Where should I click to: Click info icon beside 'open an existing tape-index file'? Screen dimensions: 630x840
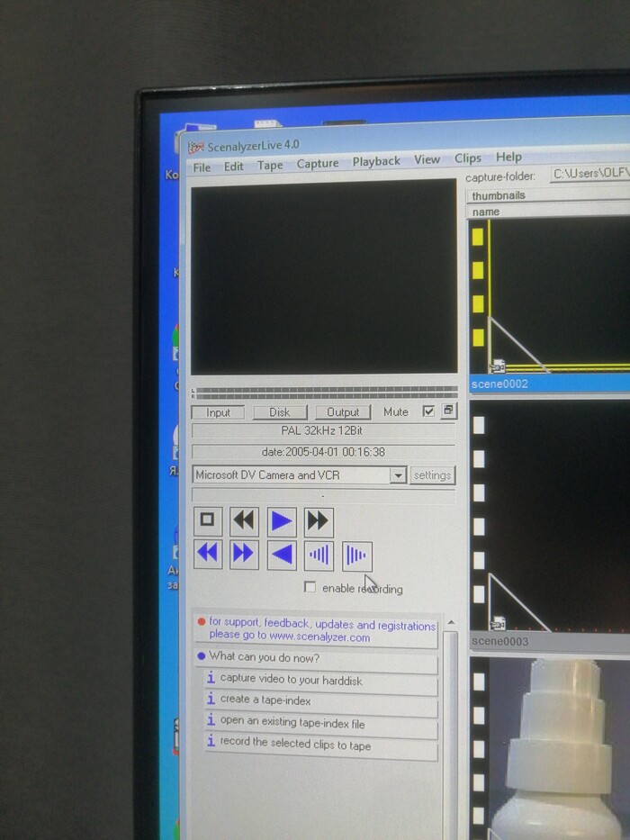[x=211, y=719]
